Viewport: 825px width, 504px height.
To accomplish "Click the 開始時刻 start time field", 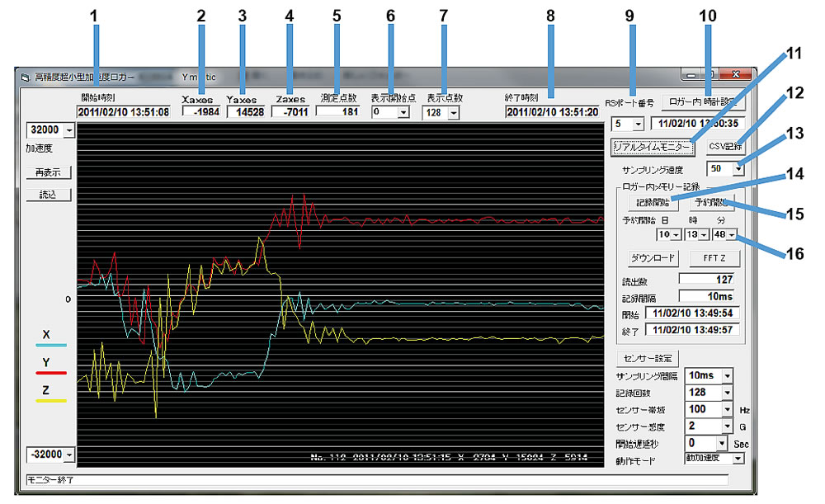I will coord(123,112).
